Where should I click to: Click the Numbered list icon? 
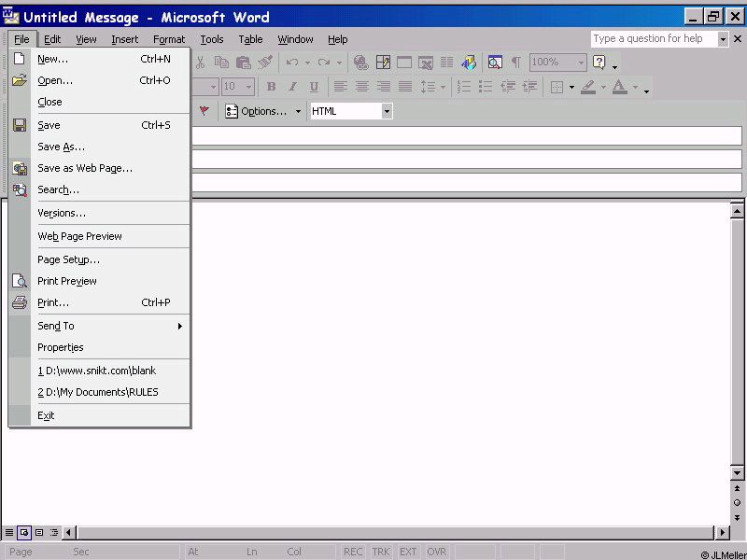click(x=464, y=87)
